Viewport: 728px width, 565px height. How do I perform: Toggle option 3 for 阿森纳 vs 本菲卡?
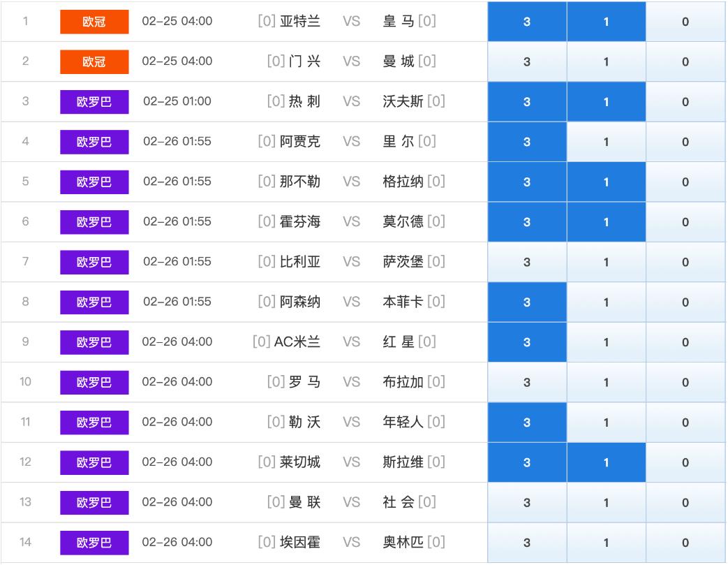[527, 302]
